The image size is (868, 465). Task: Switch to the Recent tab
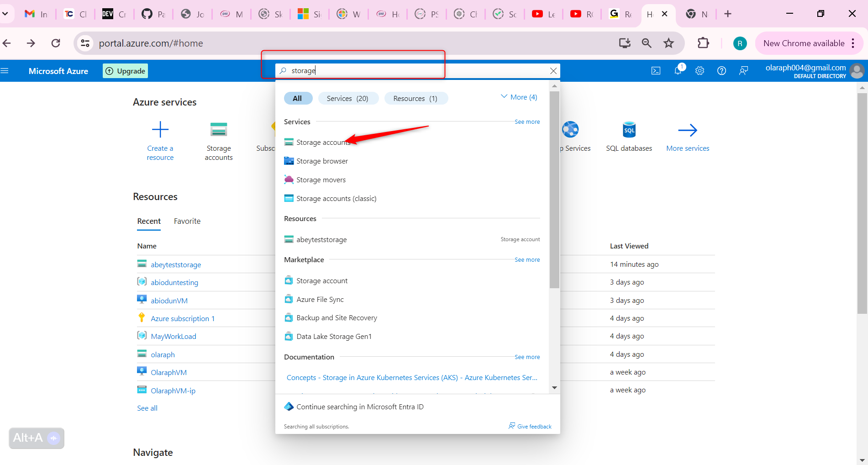[148, 221]
